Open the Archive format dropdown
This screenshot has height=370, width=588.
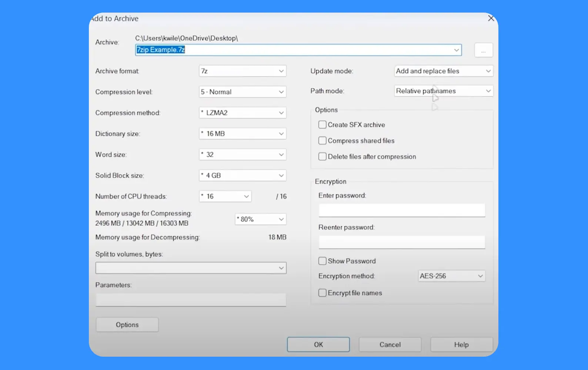click(243, 71)
